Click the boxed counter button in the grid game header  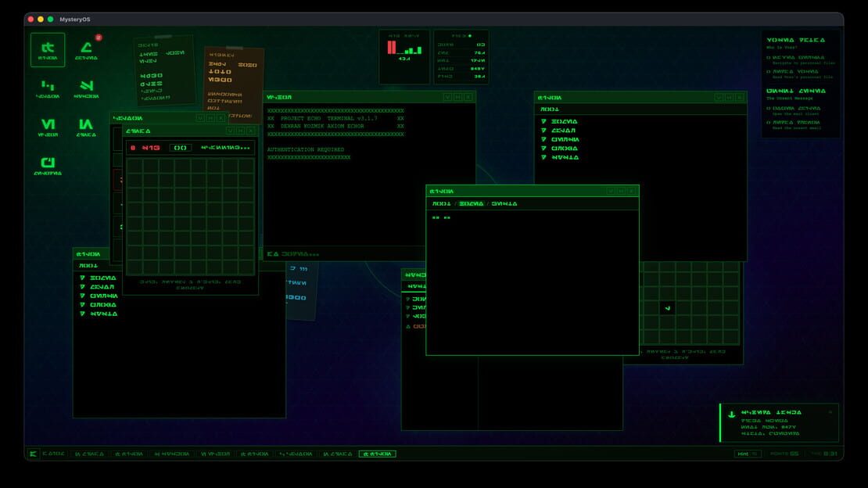(x=180, y=148)
